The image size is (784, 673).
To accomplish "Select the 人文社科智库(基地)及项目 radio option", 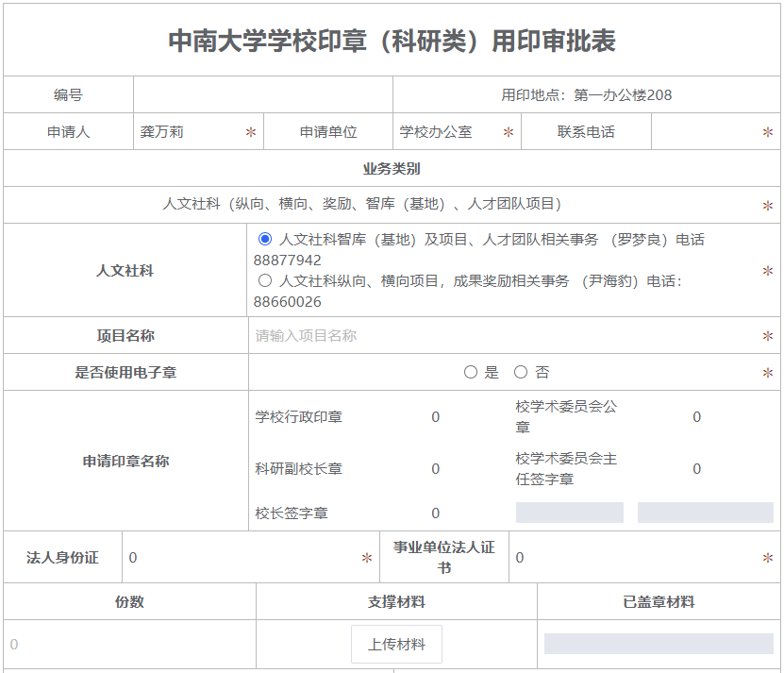I will click(x=265, y=239).
